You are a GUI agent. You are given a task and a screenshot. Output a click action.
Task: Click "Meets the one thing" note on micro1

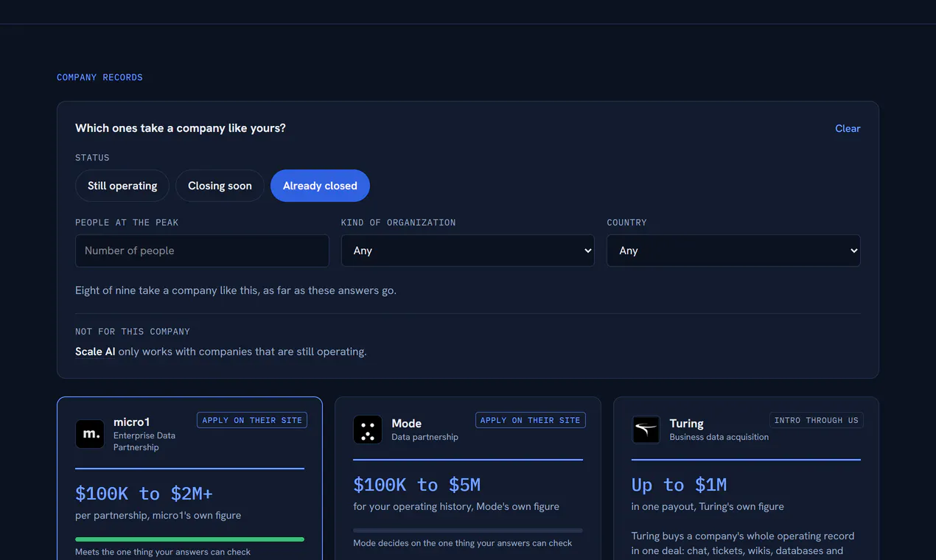click(x=163, y=552)
